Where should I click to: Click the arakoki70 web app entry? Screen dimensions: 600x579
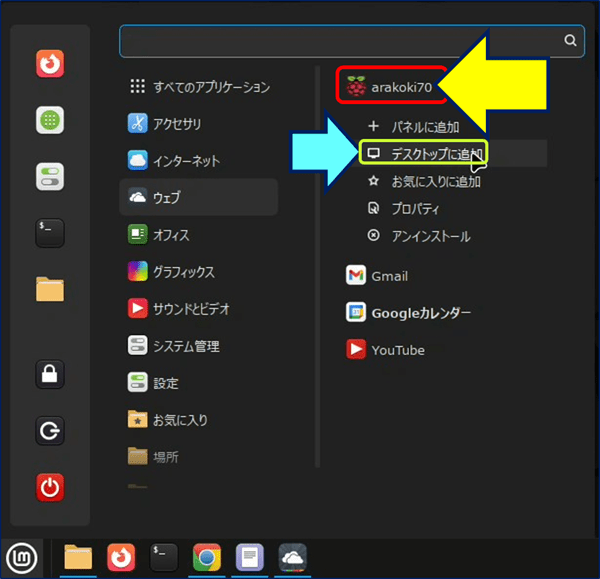pos(391,86)
